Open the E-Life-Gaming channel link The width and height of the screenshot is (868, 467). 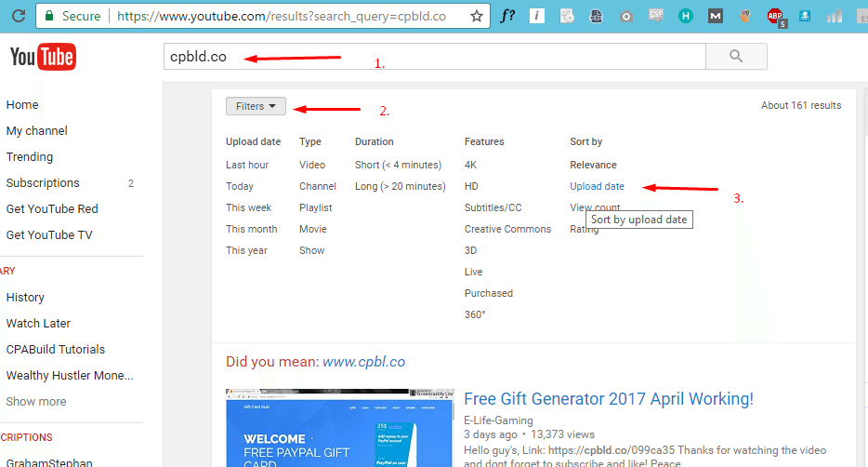498,420
